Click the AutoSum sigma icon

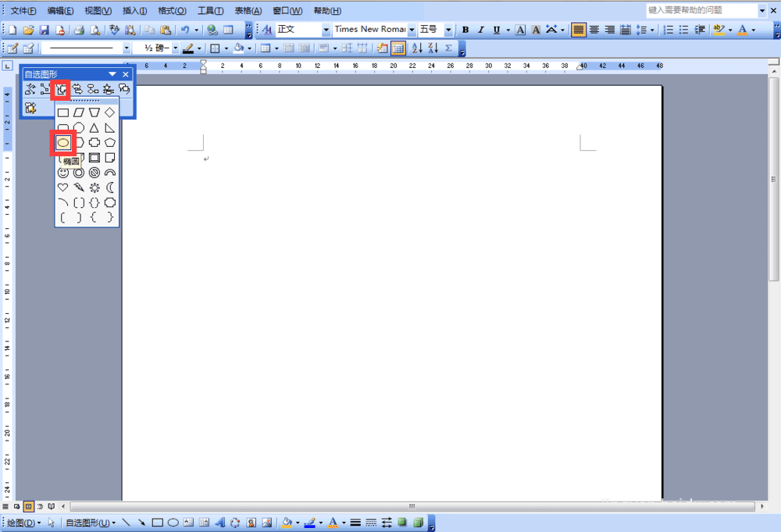(449, 48)
